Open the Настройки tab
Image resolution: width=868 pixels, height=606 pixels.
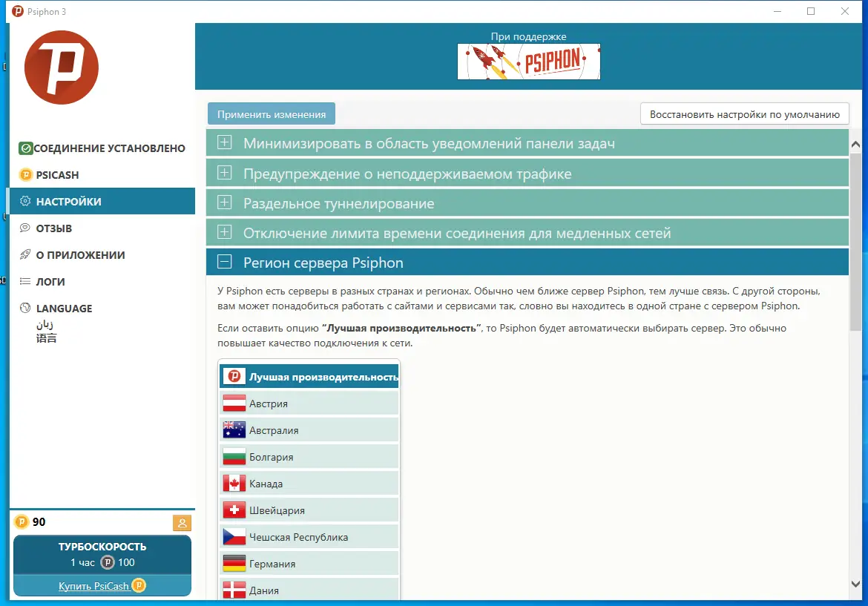(102, 201)
